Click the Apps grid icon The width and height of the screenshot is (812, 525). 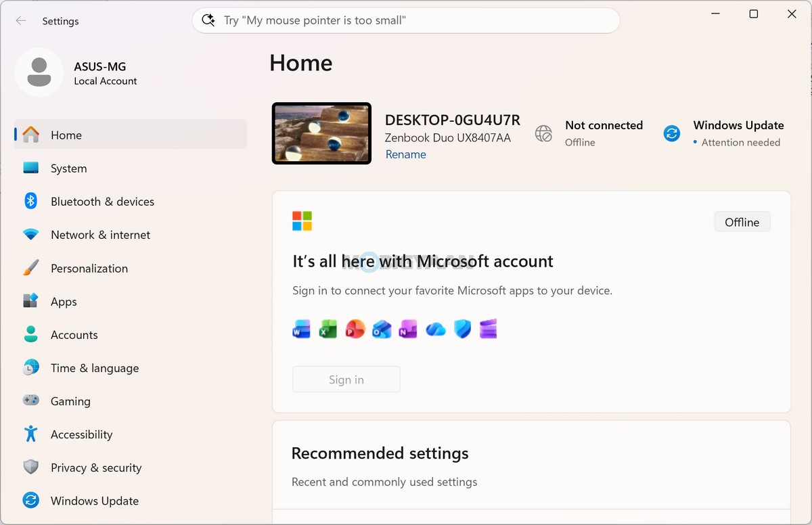(x=31, y=301)
